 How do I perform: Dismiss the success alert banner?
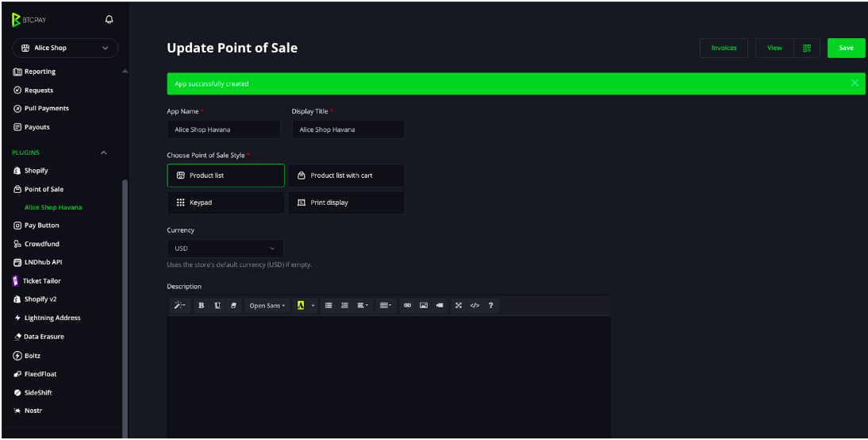tap(855, 83)
